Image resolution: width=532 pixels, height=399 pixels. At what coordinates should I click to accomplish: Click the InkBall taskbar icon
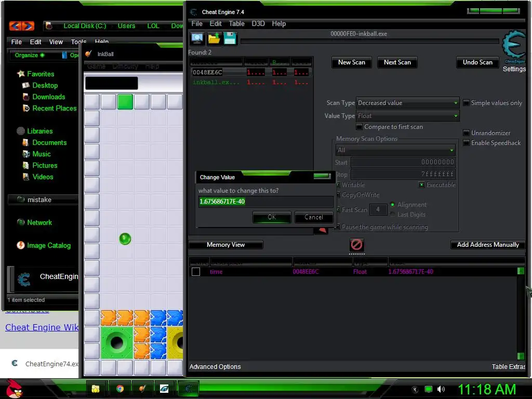[x=142, y=389]
